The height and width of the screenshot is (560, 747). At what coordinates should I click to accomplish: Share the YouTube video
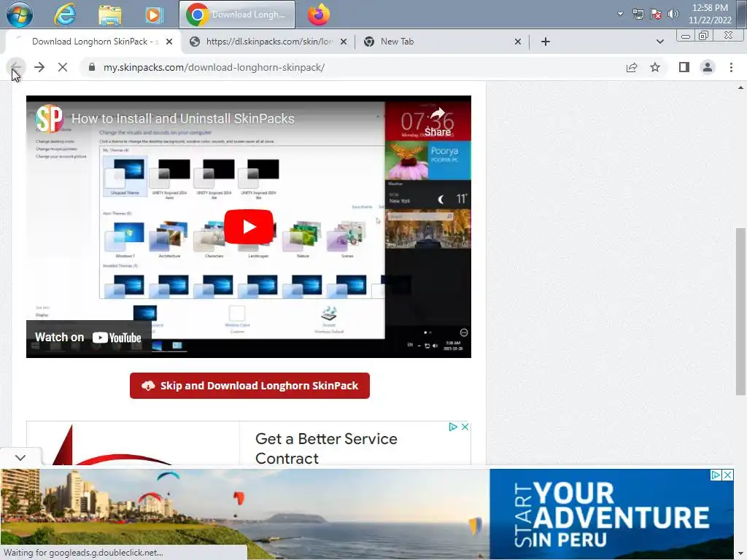(x=438, y=122)
